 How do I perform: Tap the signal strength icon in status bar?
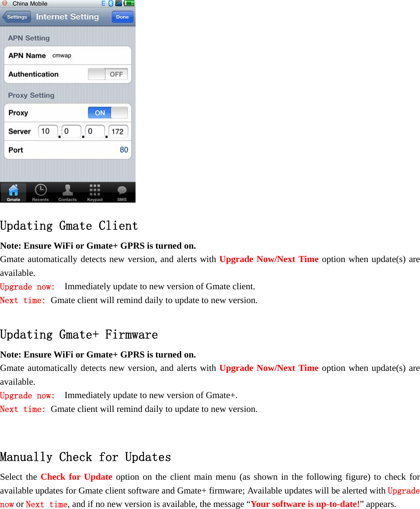[118, 3]
